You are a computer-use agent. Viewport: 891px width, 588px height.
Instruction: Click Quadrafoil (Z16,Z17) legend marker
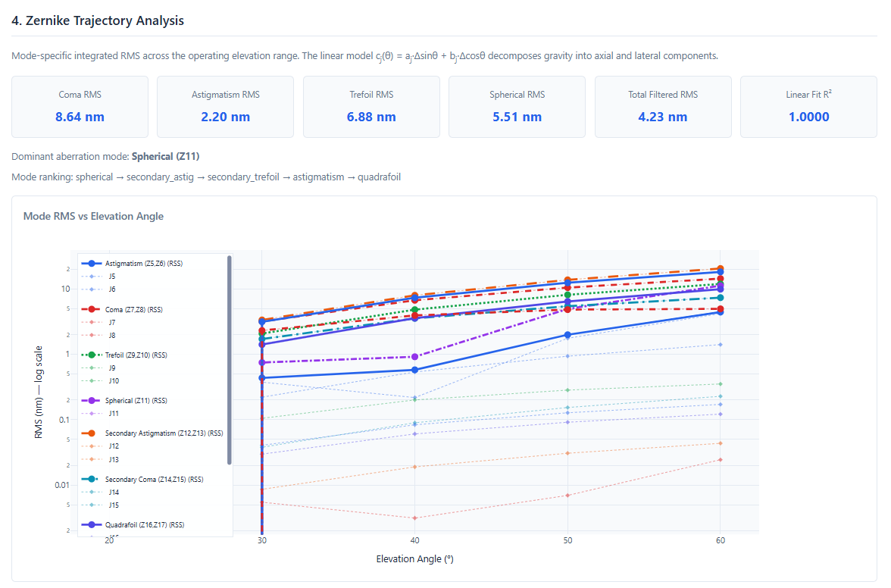click(x=92, y=525)
